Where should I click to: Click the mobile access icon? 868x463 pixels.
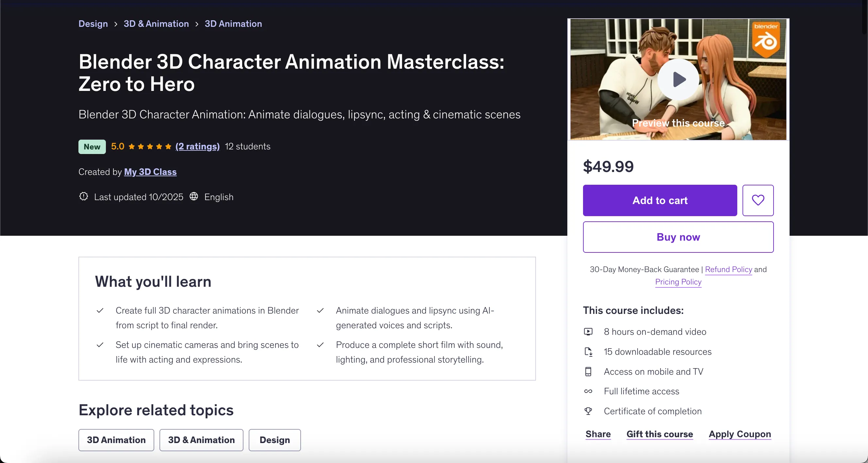(588, 372)
